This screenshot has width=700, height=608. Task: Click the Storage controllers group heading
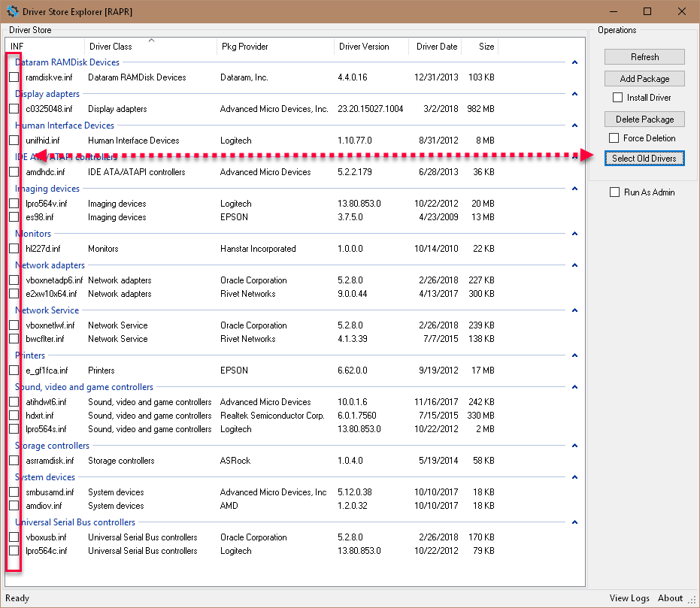(x=52, y=446)
